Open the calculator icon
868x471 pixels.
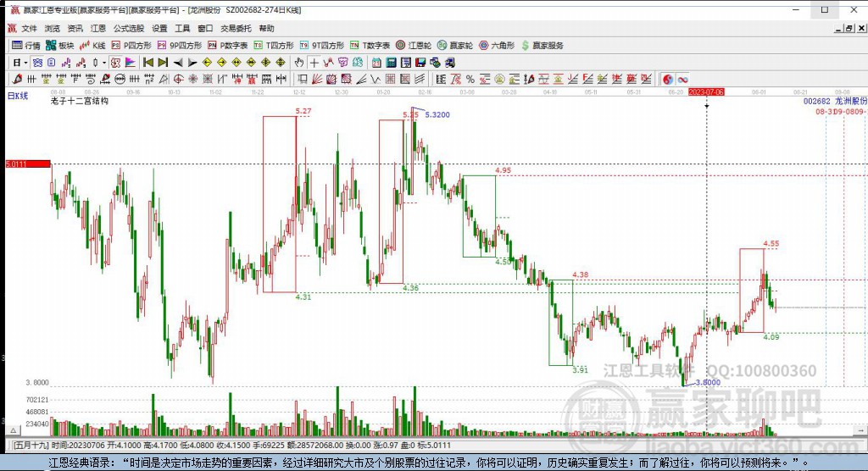click(x=391, y=63)
